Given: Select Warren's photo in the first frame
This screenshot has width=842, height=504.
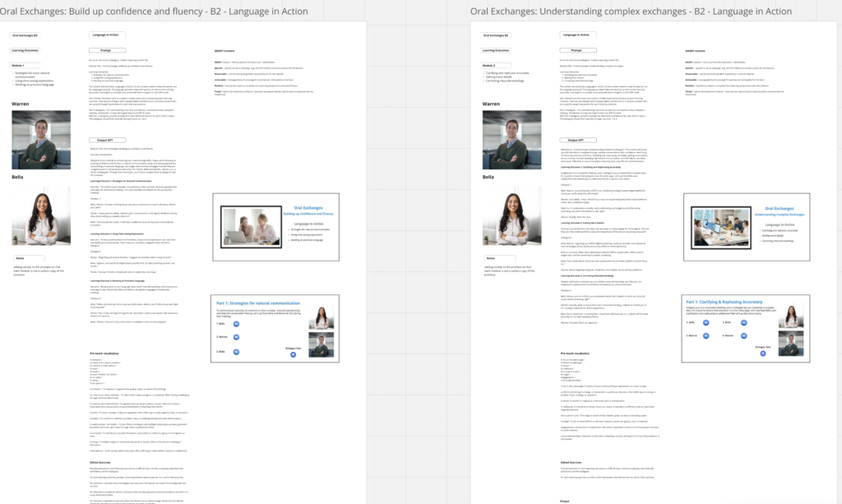Looking at the screenshot, I should (x=35, y=141).
